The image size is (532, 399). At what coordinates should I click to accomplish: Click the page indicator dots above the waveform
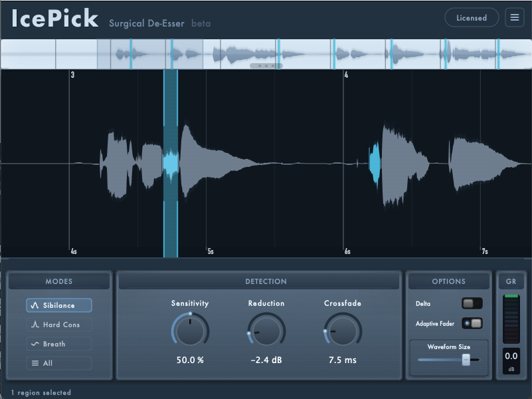click(x=266, y=66)
